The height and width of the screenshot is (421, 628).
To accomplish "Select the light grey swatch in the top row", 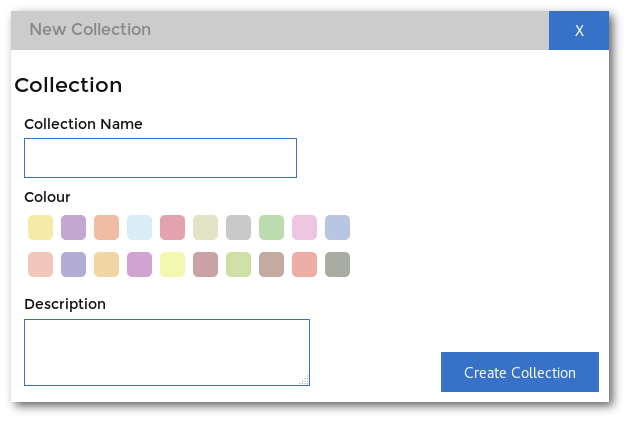I will point(238,228).
